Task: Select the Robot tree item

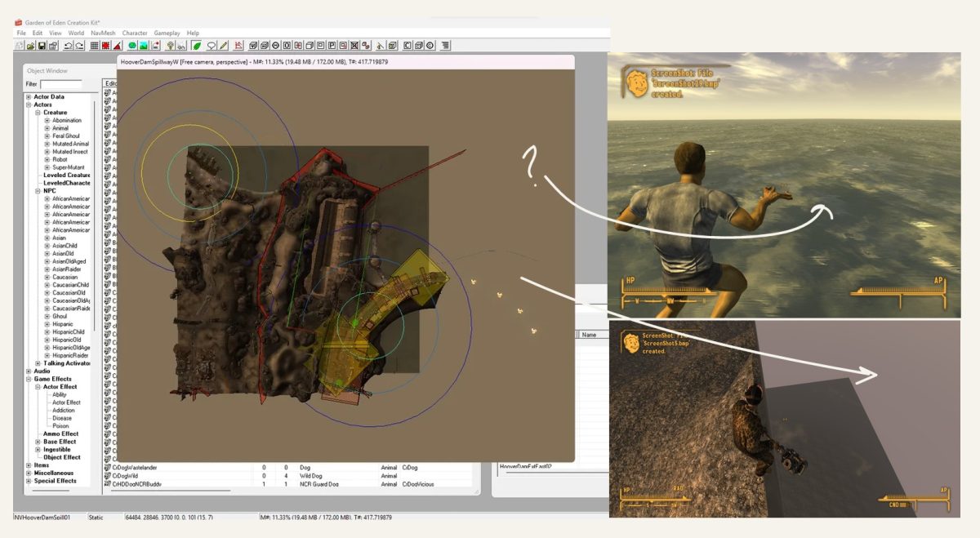Action: (60, 160)
